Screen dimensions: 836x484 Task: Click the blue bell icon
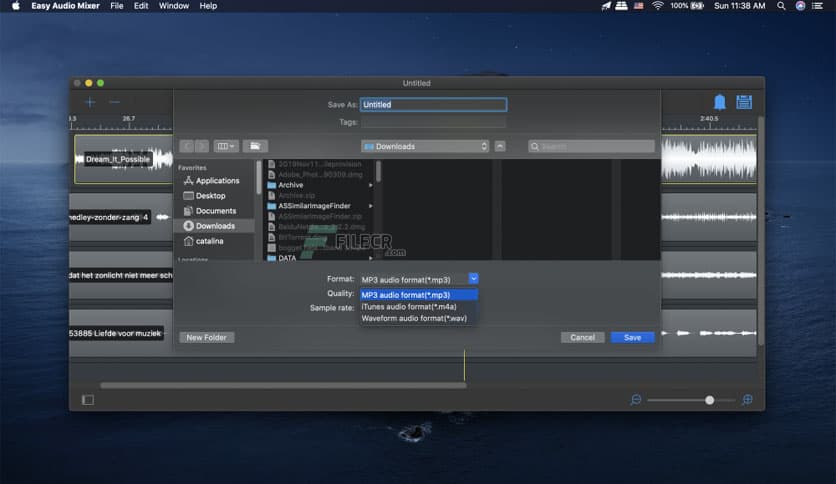pyautogui.click(x=719, y=102)
